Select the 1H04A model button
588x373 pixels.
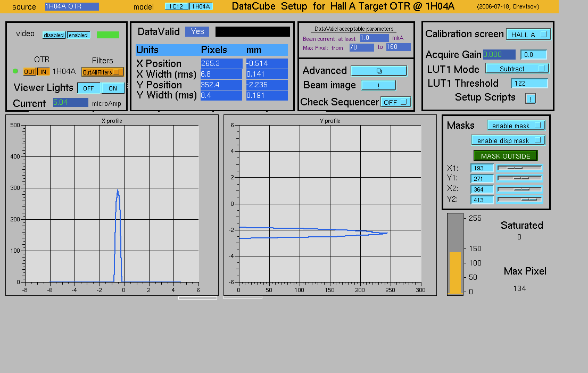pos(201,6)
